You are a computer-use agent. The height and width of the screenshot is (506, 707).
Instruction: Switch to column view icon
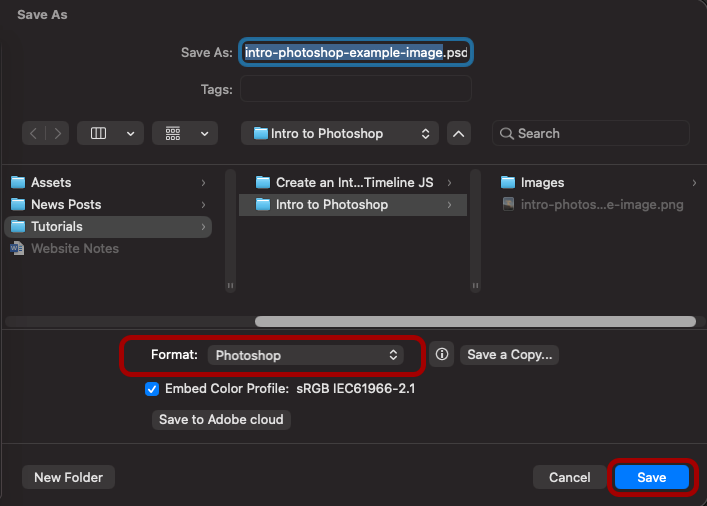point(99,133)
